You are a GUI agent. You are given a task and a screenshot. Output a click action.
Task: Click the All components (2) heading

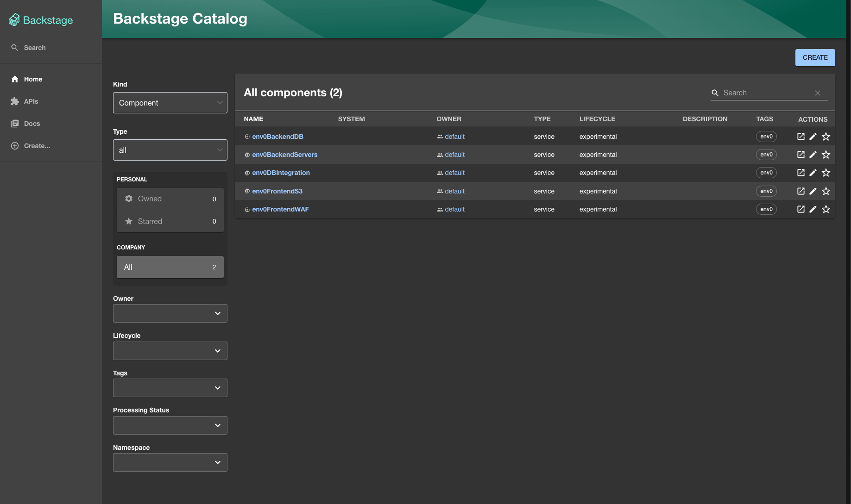[x=293, y=93]
